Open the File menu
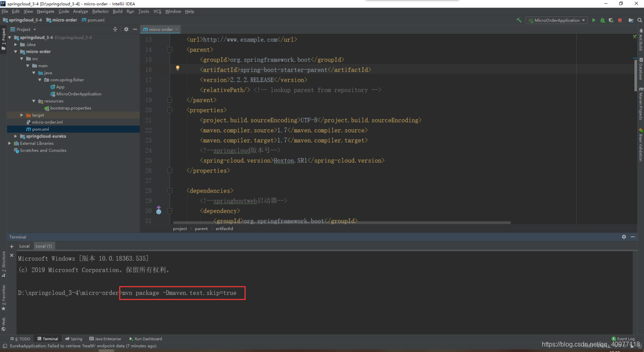Viewport: 644px width, 352px height. 5,11
